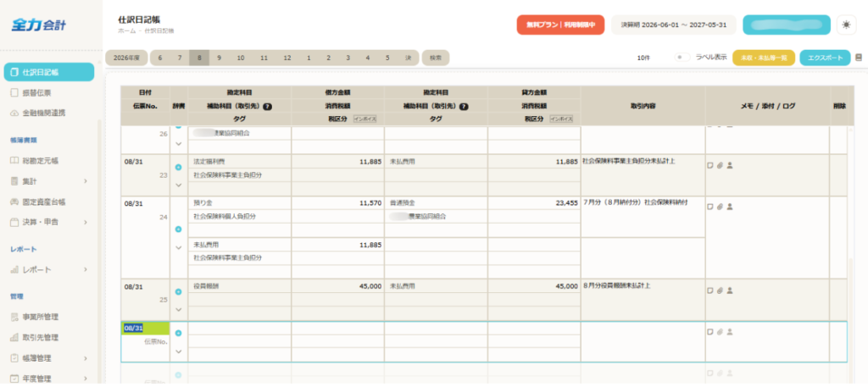
Task: Switch to month 7 tab
Action: pos(180,58)
